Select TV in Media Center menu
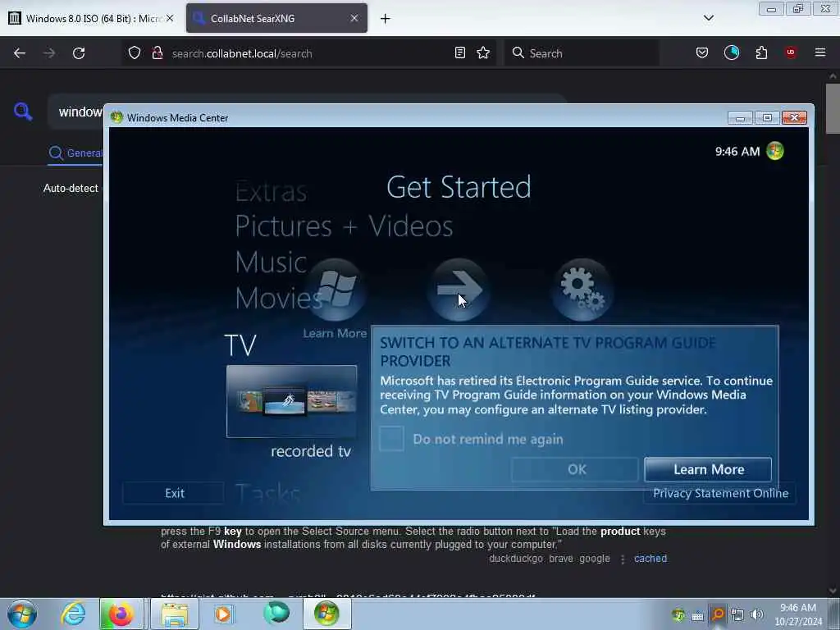The width and height of the screenshot is (840, 630). point(240,345)
